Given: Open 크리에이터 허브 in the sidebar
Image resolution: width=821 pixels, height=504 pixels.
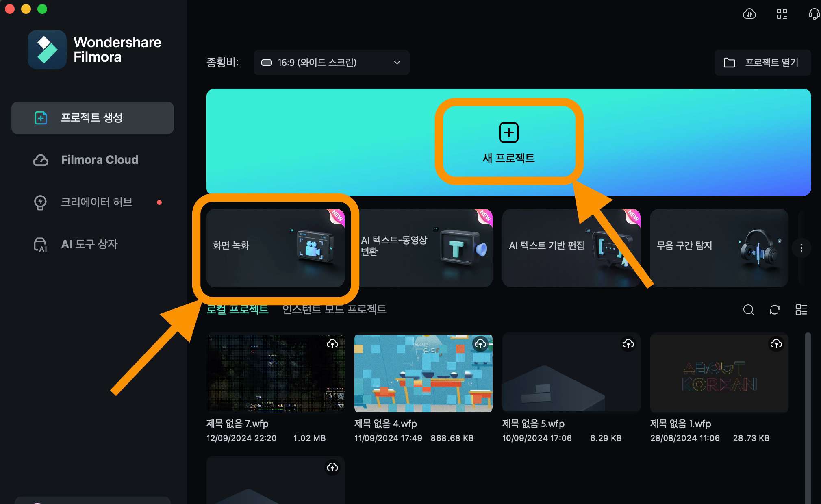Looking at the screenshot, I should 93,202.
